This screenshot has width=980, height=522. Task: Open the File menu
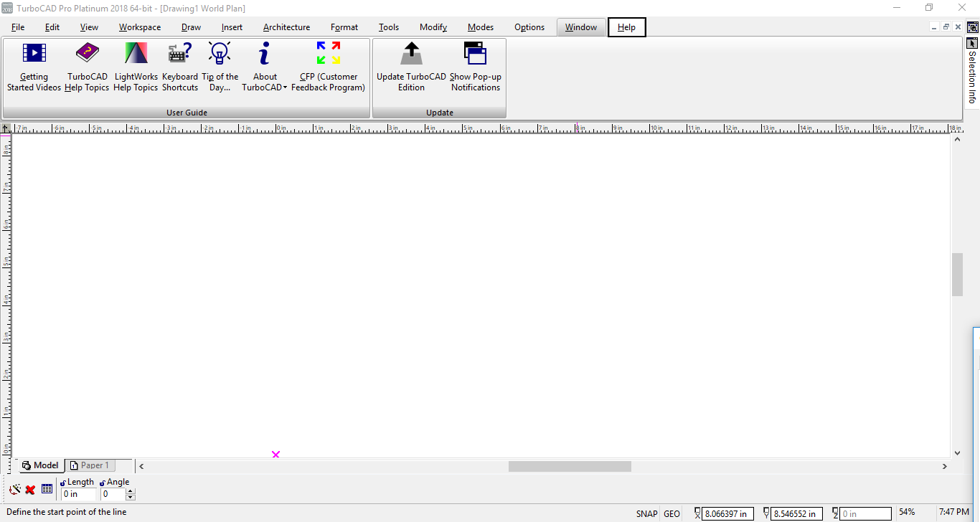coord(18,27)
